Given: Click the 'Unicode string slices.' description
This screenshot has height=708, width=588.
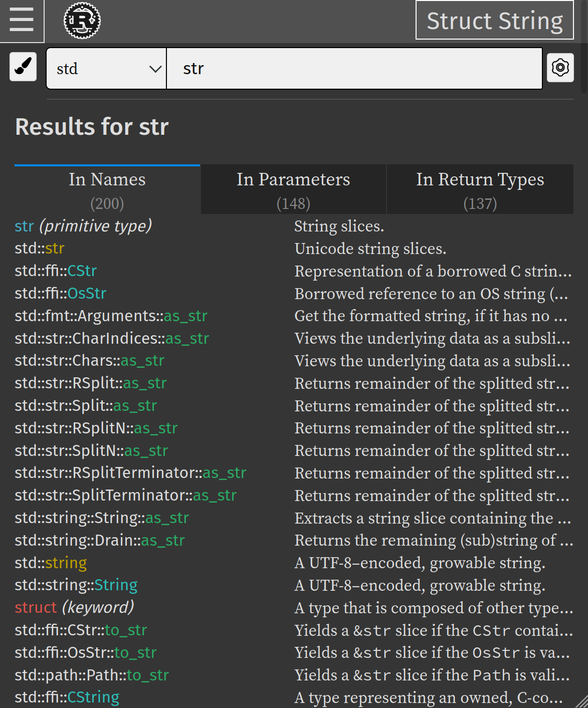Looking at the screenshot, I should coord(370,249).
